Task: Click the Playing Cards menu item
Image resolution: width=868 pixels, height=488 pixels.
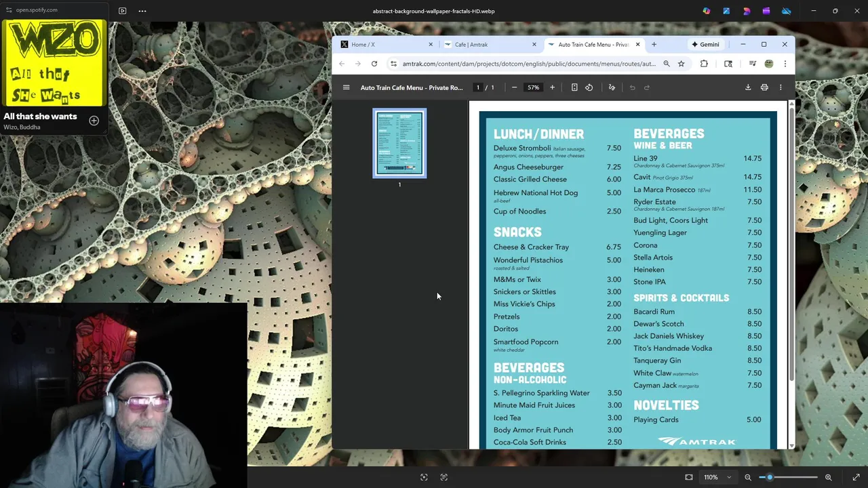Action: click(x=656, y=420)
